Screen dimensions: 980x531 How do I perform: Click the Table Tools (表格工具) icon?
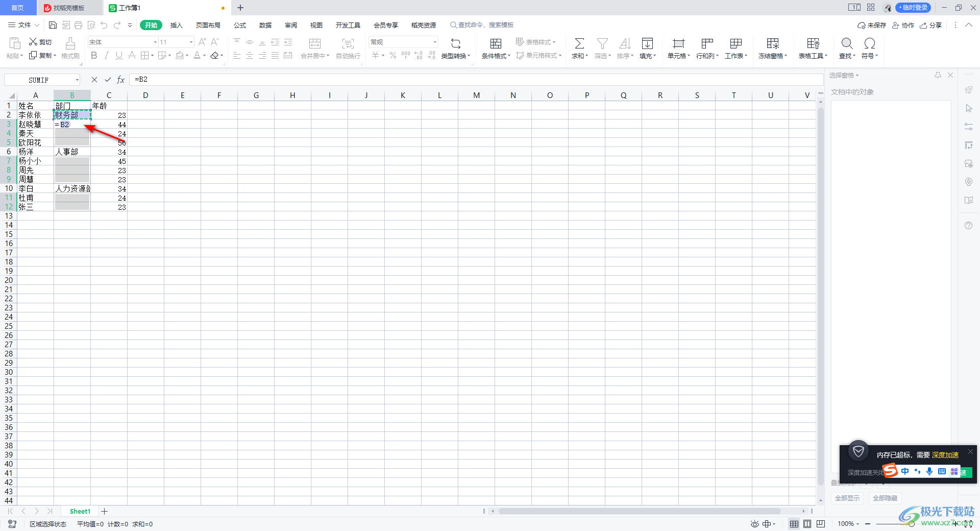[813, 44]
